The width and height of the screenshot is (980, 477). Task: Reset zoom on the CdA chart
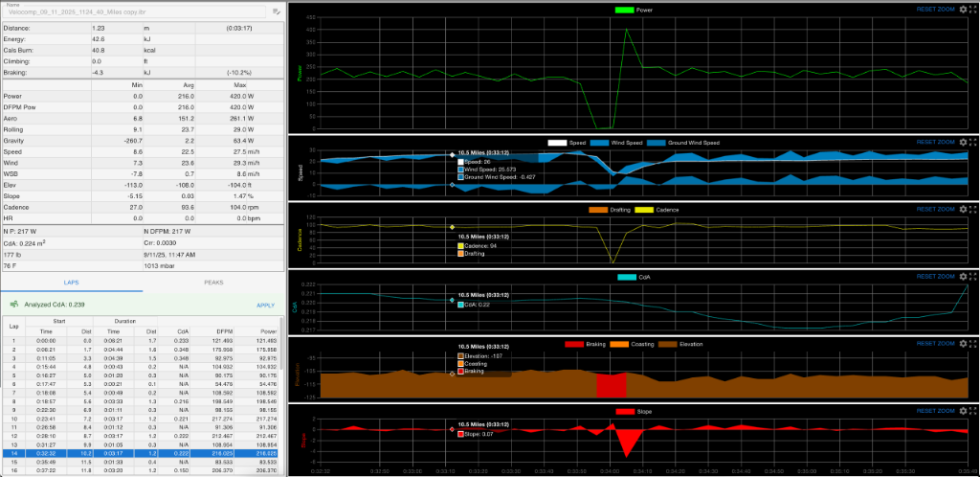[936, 276]
